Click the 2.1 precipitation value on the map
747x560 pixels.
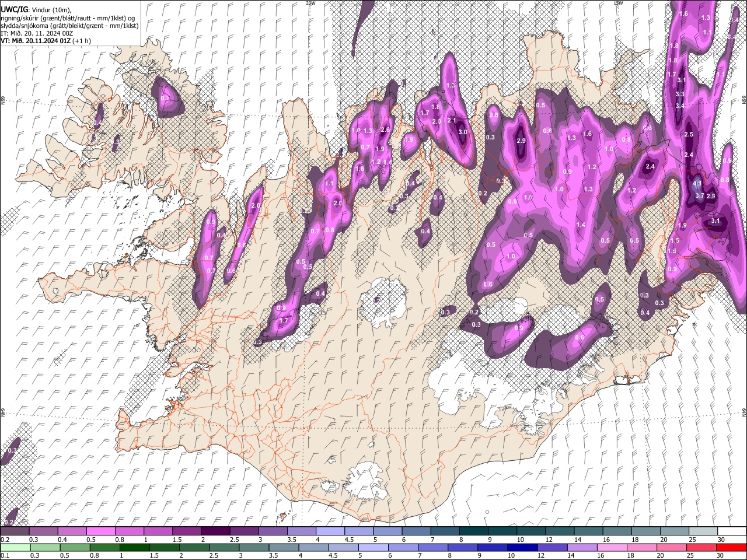tap(451, 120)
